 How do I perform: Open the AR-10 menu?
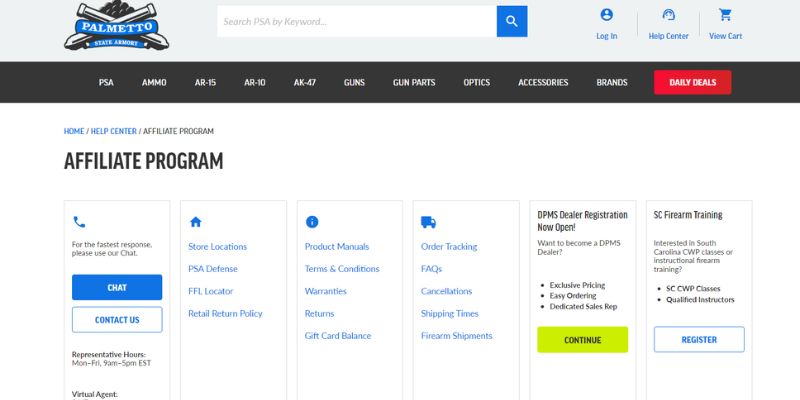[x=255, y=82]
